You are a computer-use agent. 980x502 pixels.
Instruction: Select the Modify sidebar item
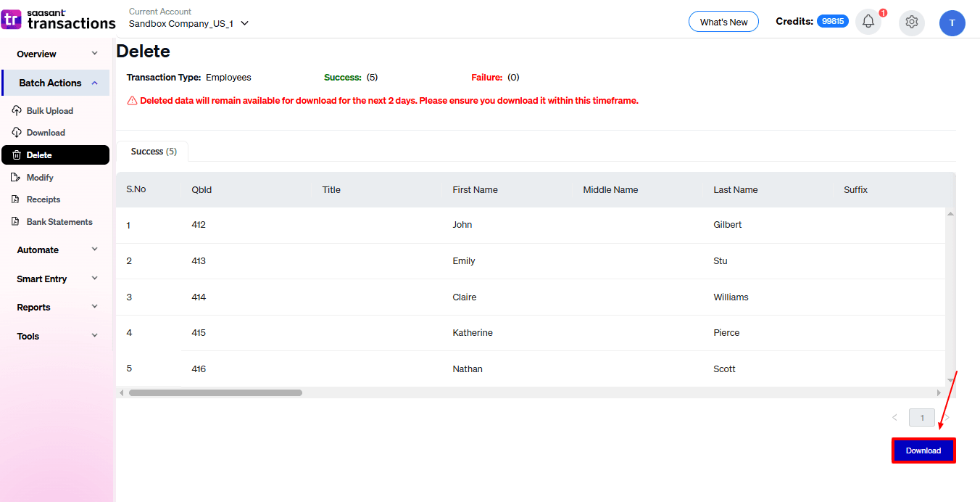[40, 178]
